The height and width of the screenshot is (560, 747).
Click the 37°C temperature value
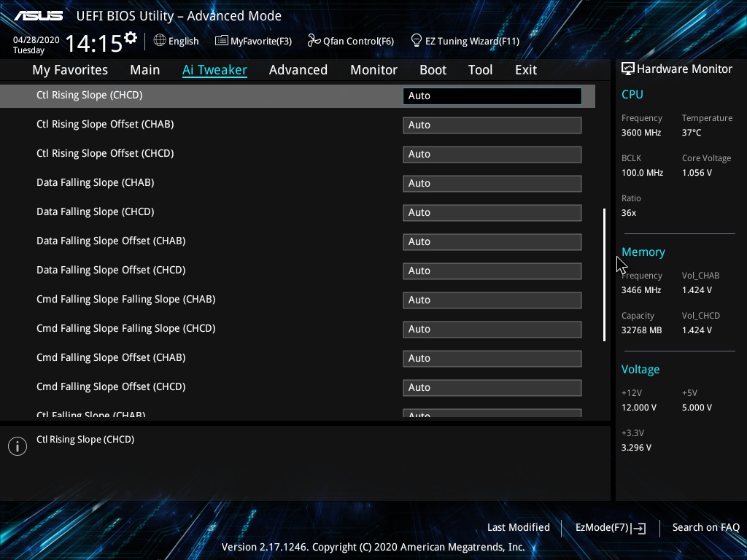pyautogui.click(x=692, y=133)
